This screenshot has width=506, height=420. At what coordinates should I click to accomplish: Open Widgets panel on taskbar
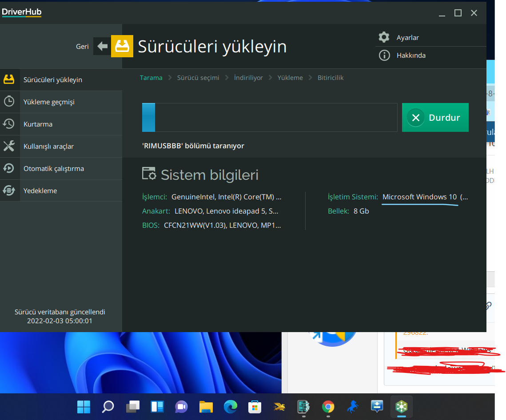pos(157,407)
